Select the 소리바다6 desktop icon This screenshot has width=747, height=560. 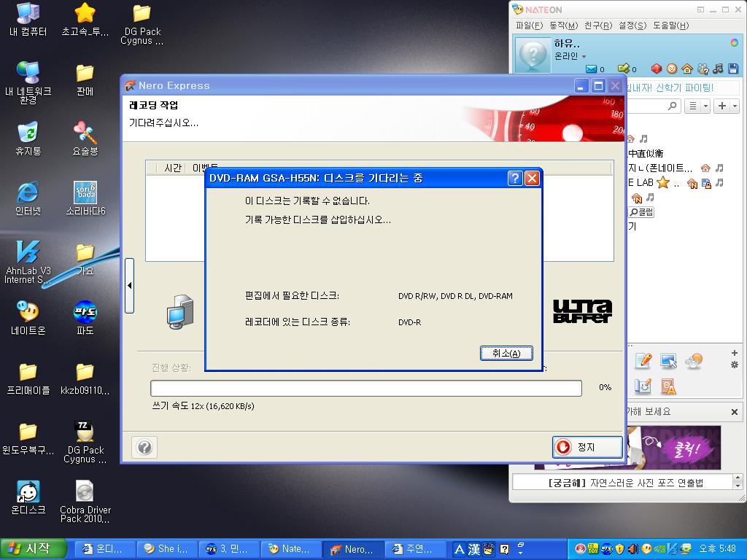point(86,198)
